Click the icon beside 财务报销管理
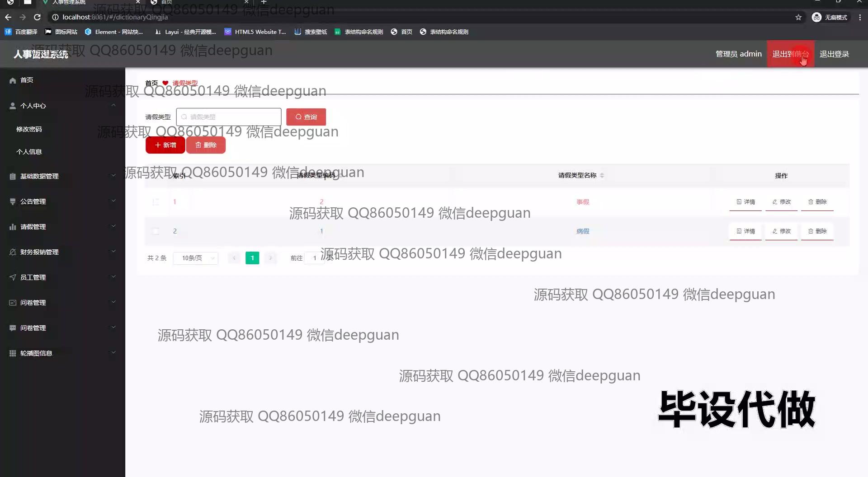Image resolution: width=868 pixels, height=477 pixels. (x=13, y=252)
